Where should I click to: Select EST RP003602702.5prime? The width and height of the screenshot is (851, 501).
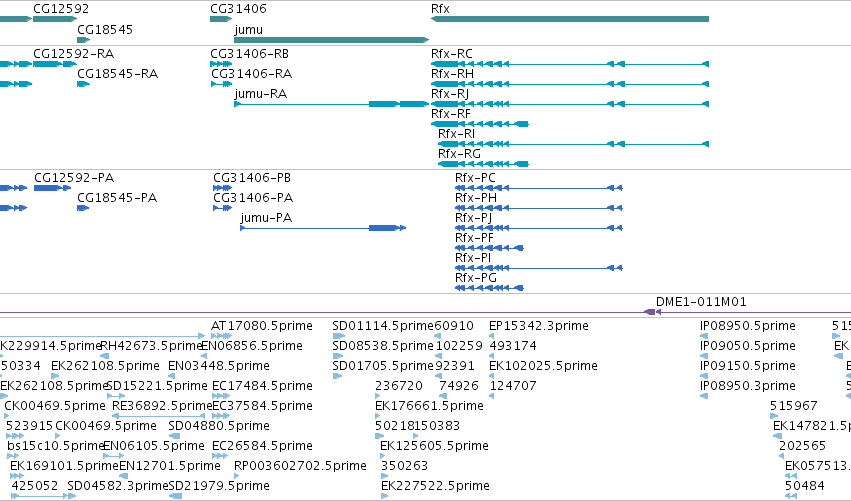pyautogui.click(x=300, y=466)
